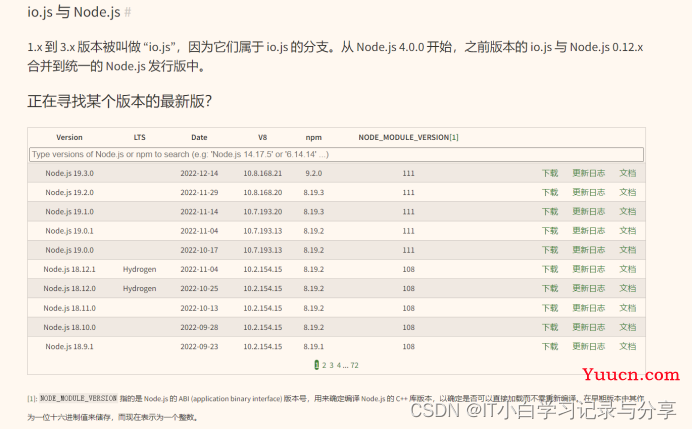
Task: Open the 文档 link for Node.js 19.0.1
Action: pyautogui.click(x=628, y=231)
